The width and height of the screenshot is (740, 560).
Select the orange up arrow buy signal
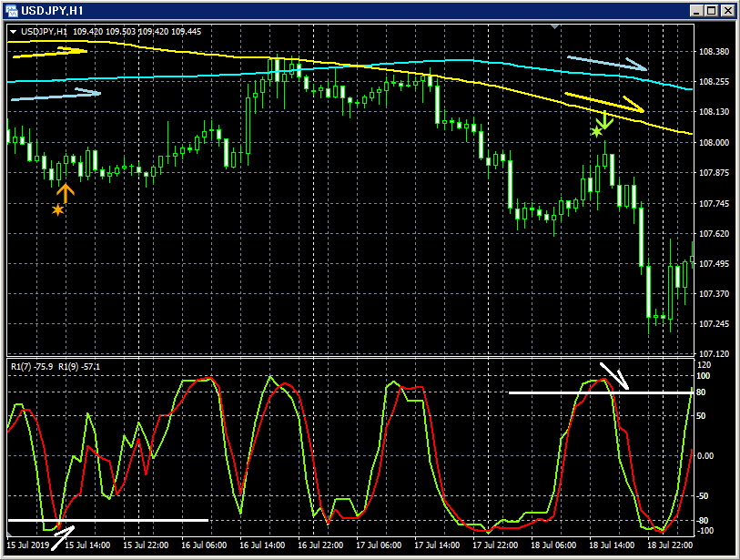point(65,191)
